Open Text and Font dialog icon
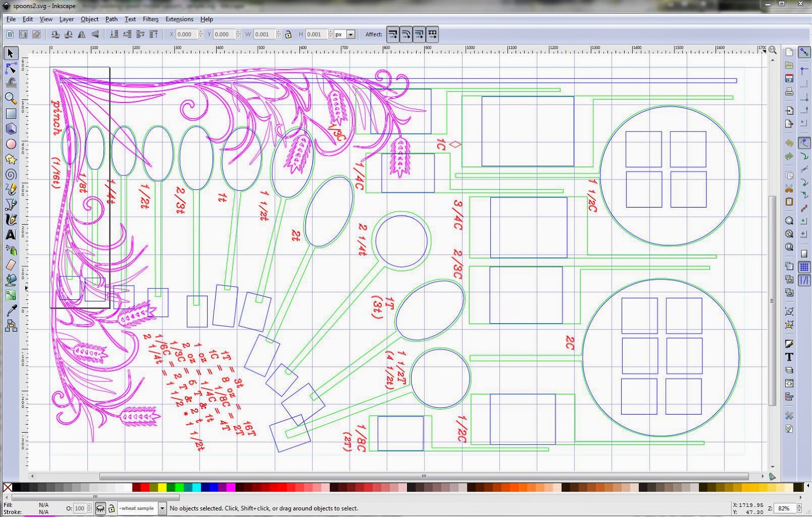 (789, 357)
